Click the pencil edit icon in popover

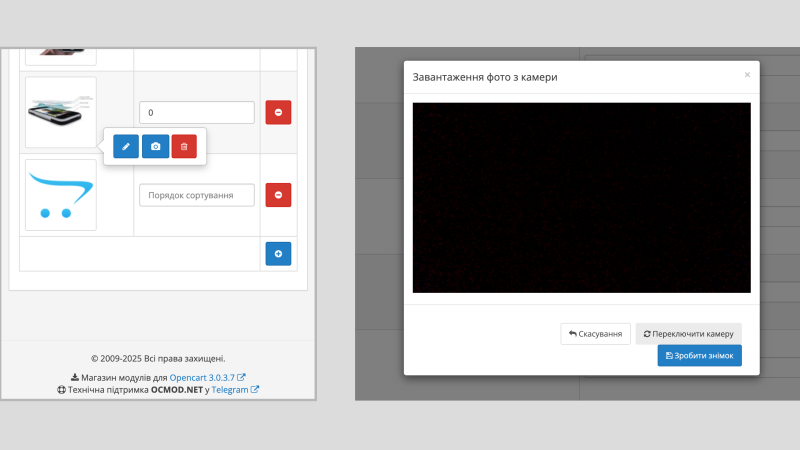coord(126,146)
